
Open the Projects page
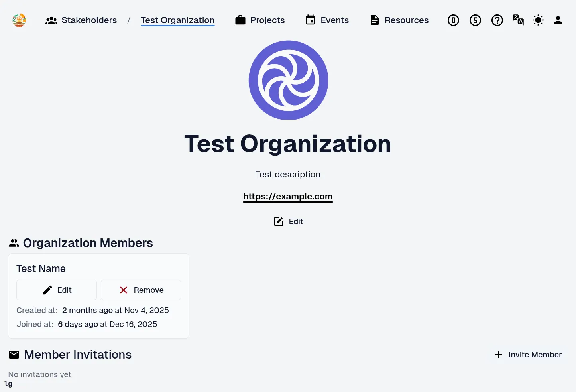pos(260,20)
